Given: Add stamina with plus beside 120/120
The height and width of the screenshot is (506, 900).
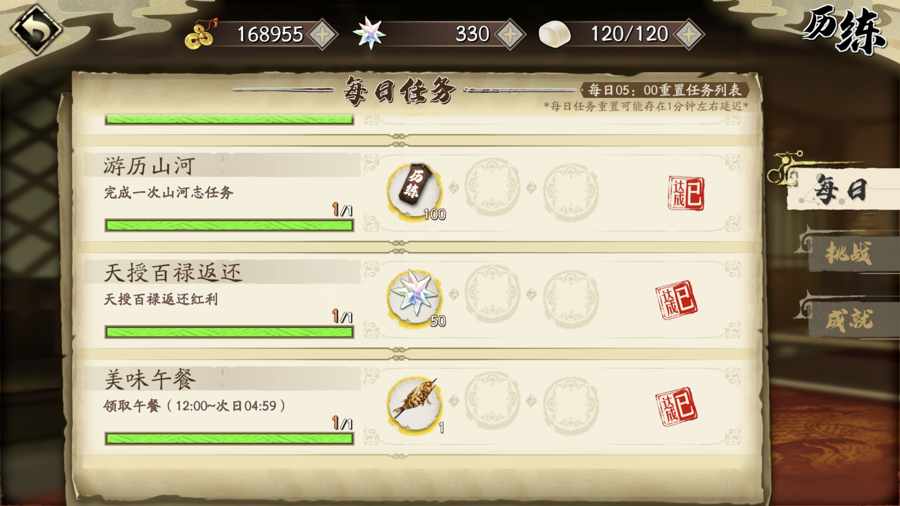Looking at the screenshot, I should point(689,34).
